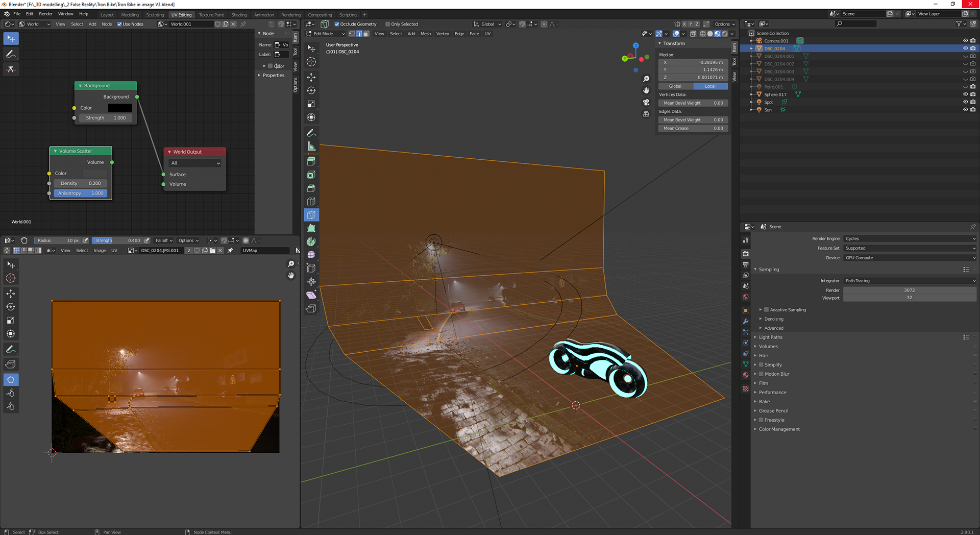Activate the Move tool in 3D viewport
980x535 pixels.
coord(311,77)
